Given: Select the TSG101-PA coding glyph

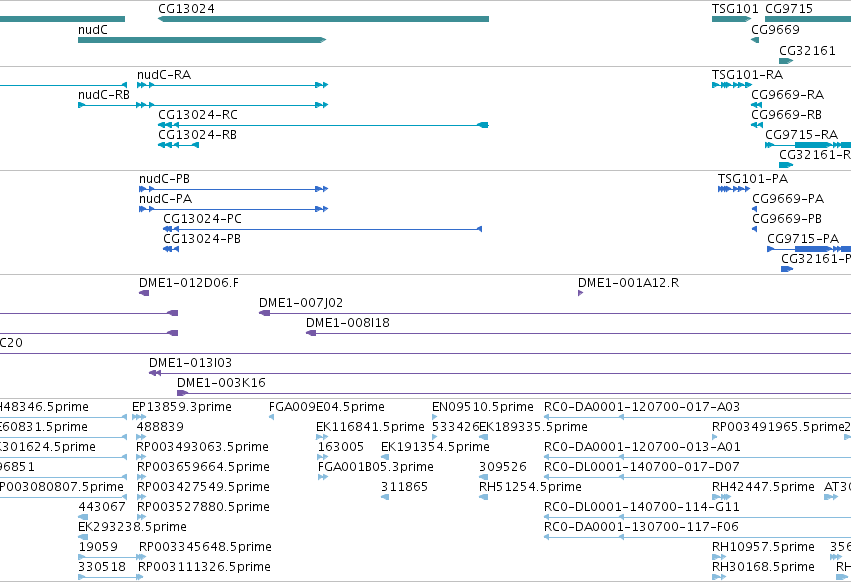Looking at the screenshot, I should 734,189.
